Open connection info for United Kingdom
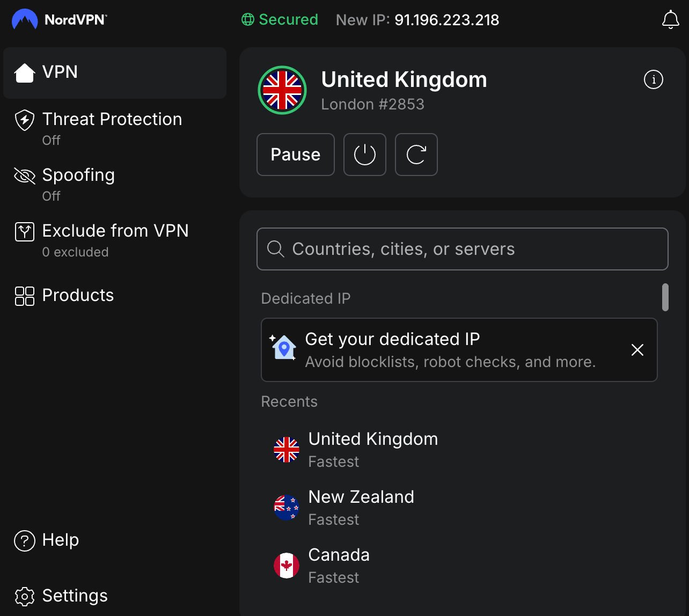The image size is (689, 616). (653, 80)
